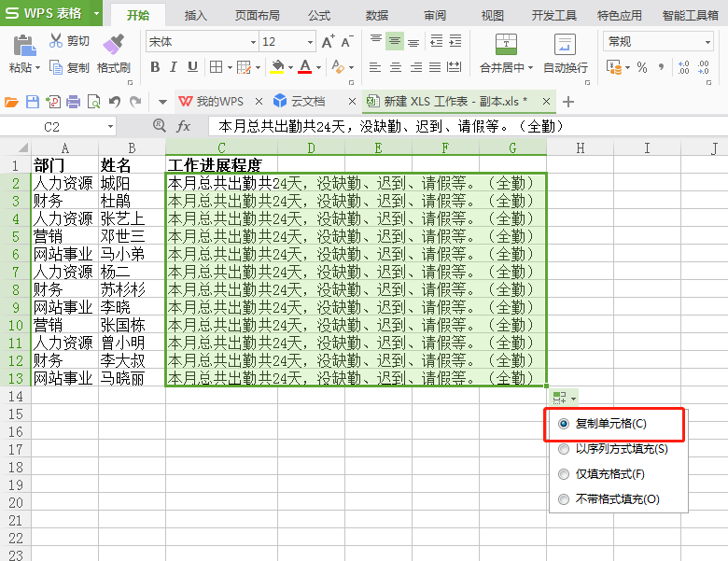
Task: Justify text alignment icon
Action: [x=435, y=67]
